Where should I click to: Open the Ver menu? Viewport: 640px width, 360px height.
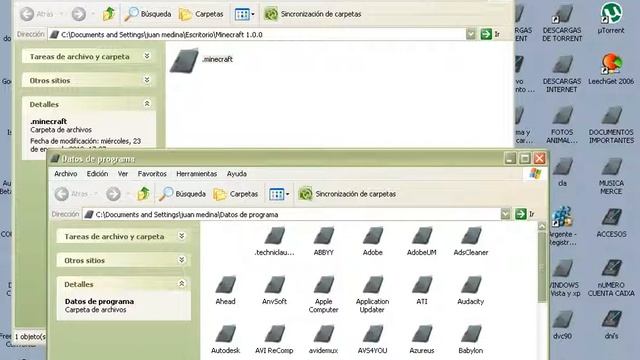123,174
